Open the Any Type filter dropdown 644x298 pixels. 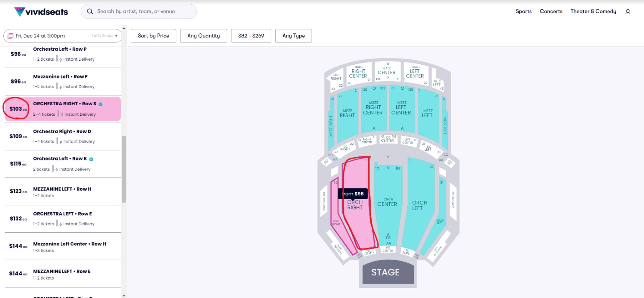point(293,36)
